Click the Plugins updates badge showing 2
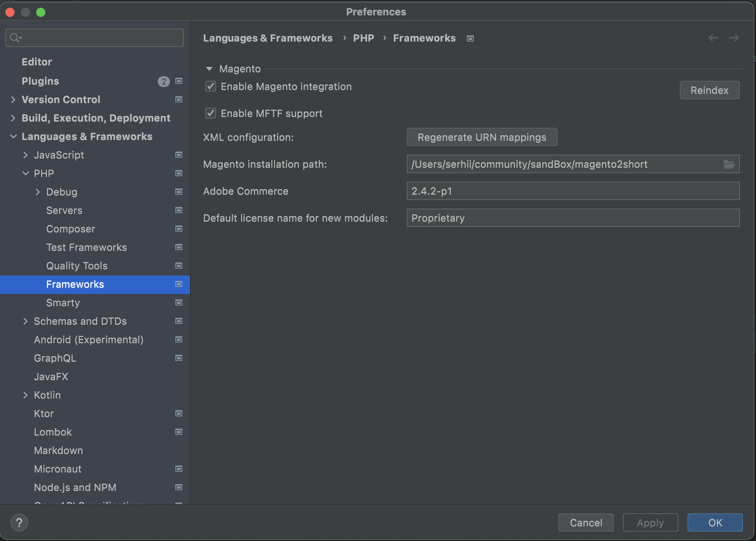The height and width of the screenshot is (541, 756). [164, 81]
